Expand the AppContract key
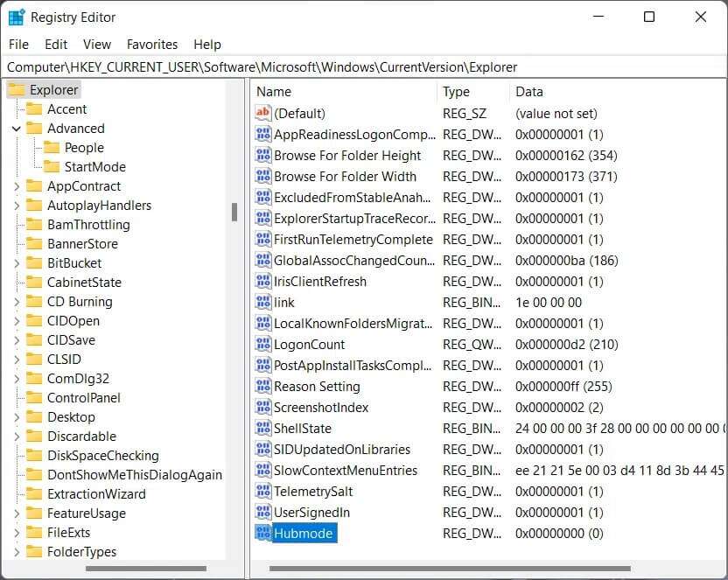 (x=17, y=186)
